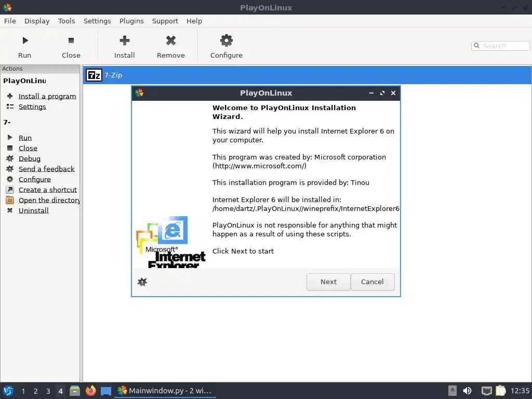Click the volume speaker tray icon
This screenshot has height=399, width=532.
click(x=467, y=391)
